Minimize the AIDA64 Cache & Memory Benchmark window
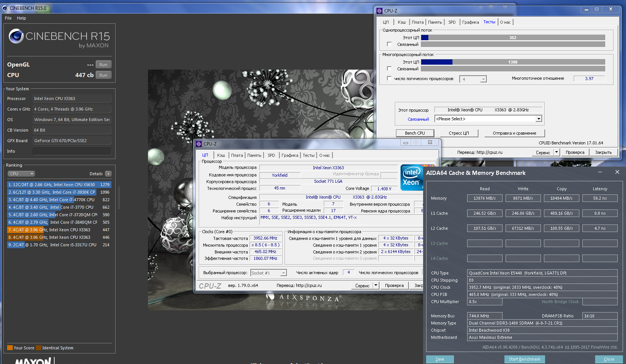Image resolution: width=626 pixels, height=364 pixels. (600, 172)
